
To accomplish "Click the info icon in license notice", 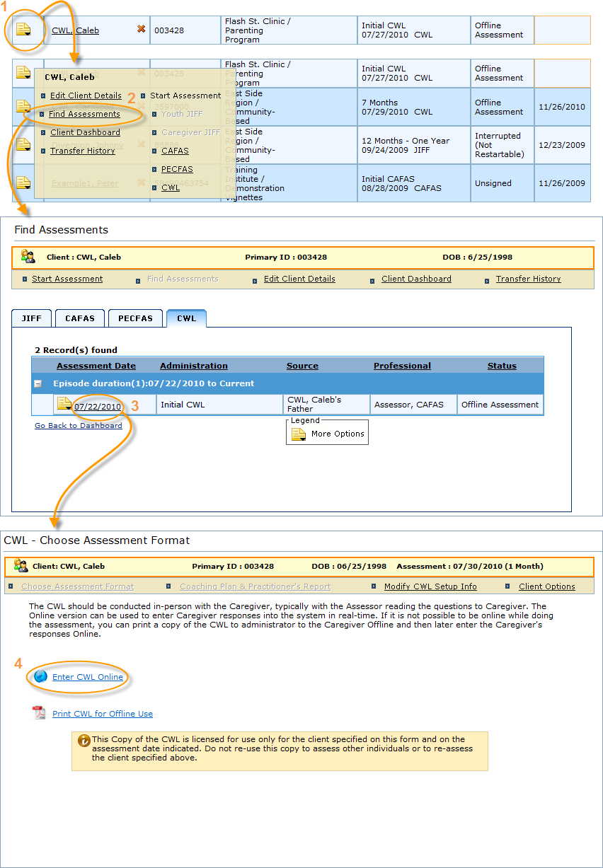I will pos(84,741).
